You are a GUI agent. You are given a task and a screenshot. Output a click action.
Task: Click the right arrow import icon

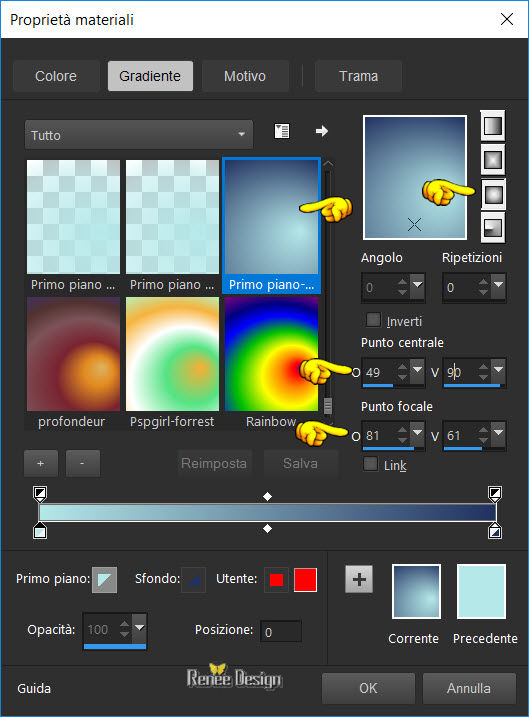[322, 131]
